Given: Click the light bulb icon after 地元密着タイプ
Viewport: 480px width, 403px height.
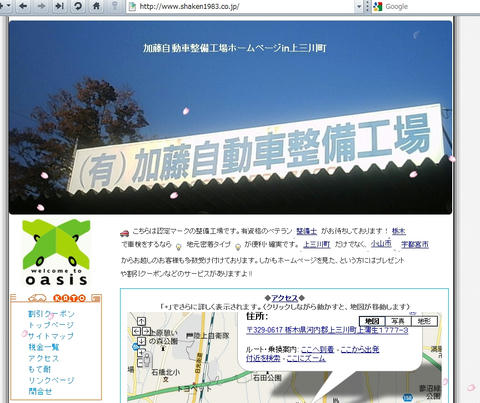Looking at the screenshot, I should (238, 247).
